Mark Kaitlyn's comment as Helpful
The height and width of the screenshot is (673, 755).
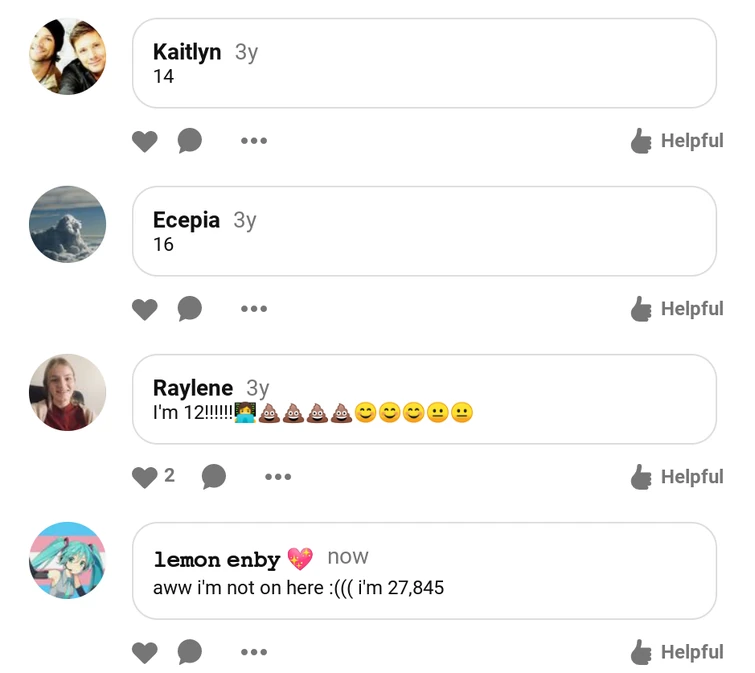[677, 141]
